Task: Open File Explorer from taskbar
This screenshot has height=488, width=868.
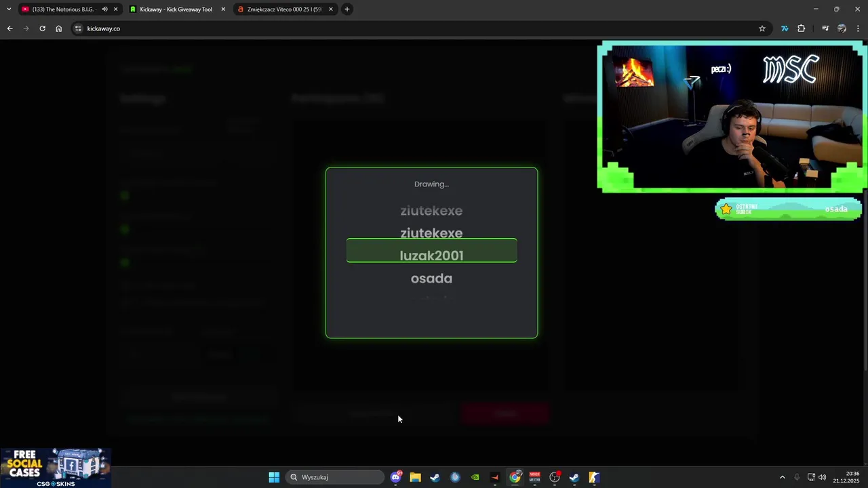Action: (x=415, y=477)
